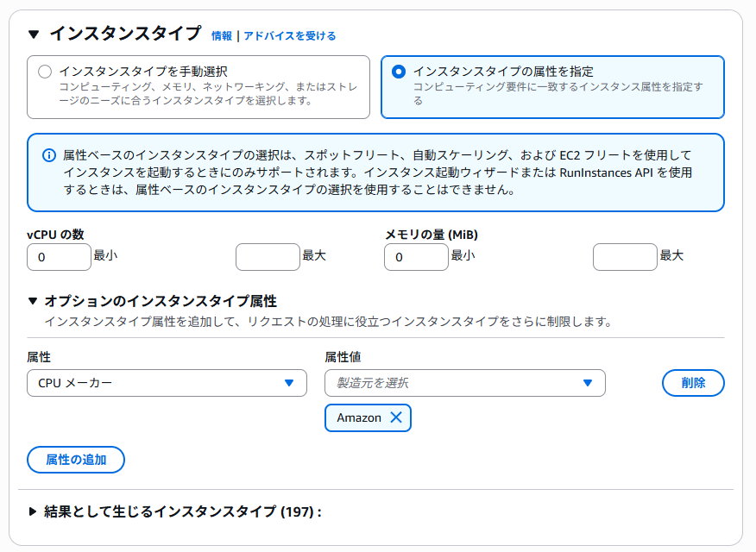Collapse the インスタンスタイプ section triangle
756x552 pixels.
click(x=34, y=34)
